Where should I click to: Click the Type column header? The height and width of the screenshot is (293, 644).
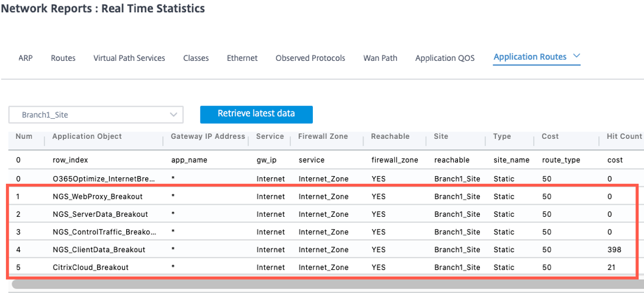(501, 136)
